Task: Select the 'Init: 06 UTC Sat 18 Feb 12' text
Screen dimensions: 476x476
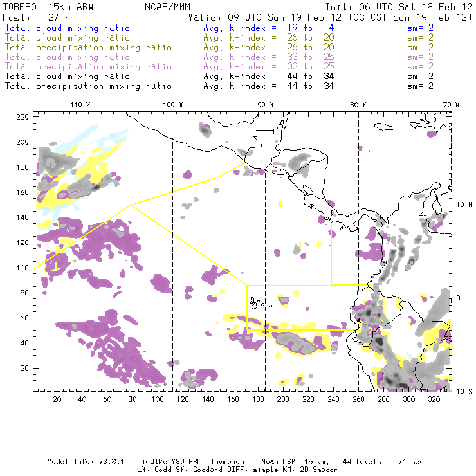Action: pos(399,7)
